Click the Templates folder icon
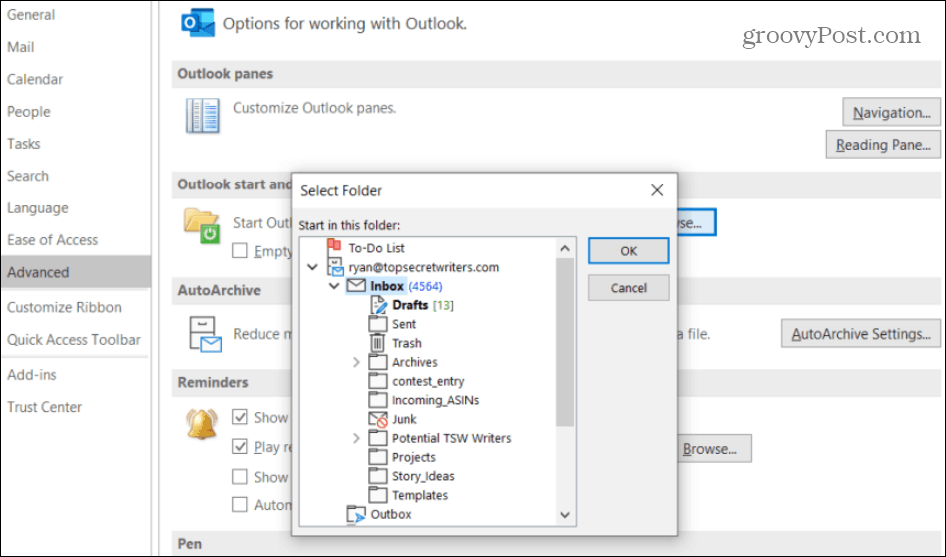This screenshot has width=946, height=557. [x=378, y=495]
